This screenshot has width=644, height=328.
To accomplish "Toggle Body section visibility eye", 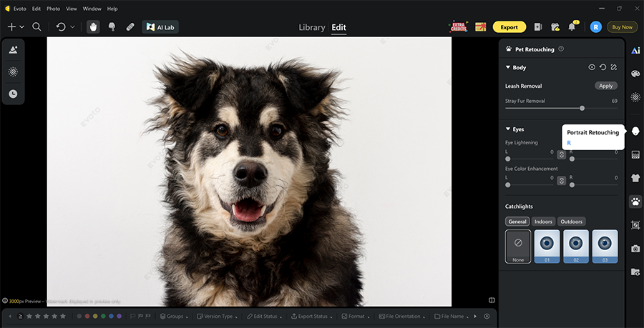I will tap(592, 67).
